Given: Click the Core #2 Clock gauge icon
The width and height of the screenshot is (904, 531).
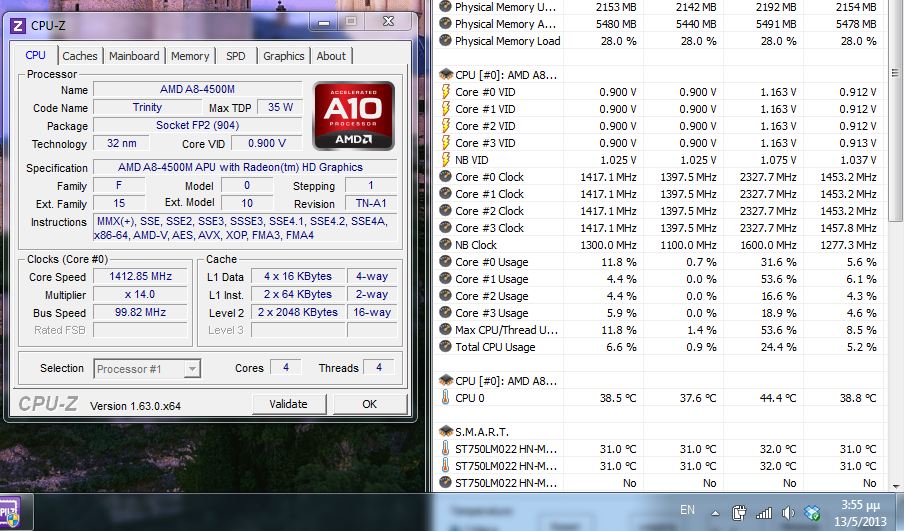Looking at the screenshot, I should tap(445, 210).
